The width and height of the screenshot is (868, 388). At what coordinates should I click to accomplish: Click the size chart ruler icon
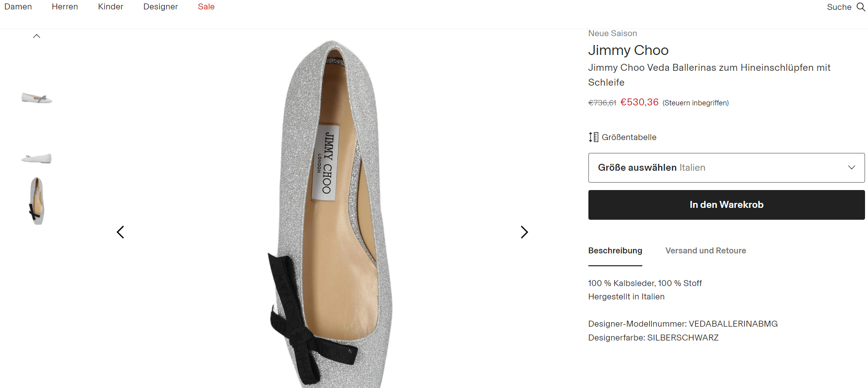(593, 137)
